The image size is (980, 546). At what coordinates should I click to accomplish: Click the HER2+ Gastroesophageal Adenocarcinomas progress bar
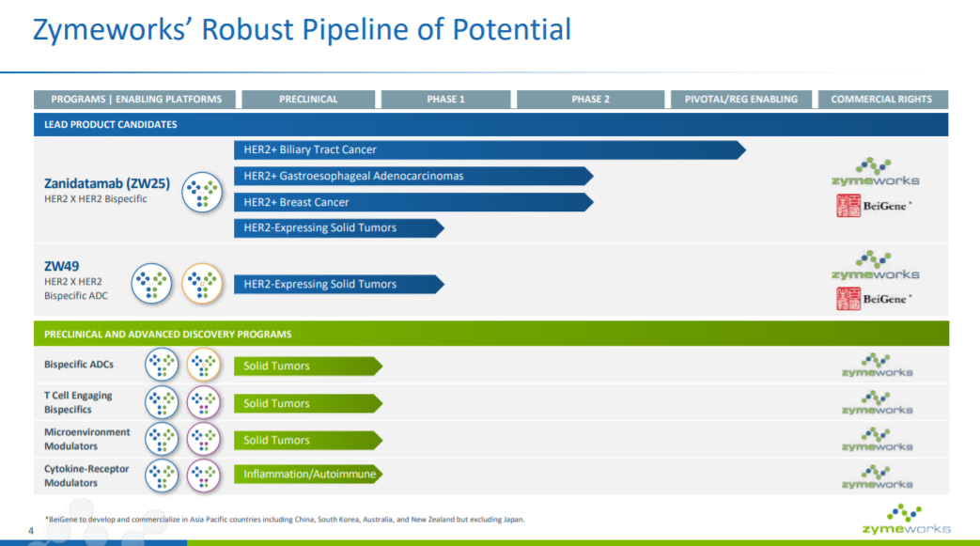coord(413,177)
